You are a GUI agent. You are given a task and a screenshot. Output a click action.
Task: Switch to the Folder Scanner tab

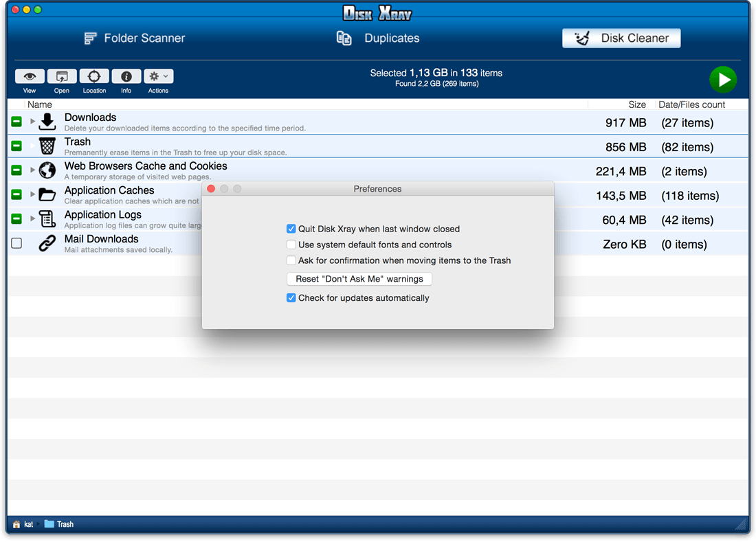pyautogui.click(x=135, y=38)
